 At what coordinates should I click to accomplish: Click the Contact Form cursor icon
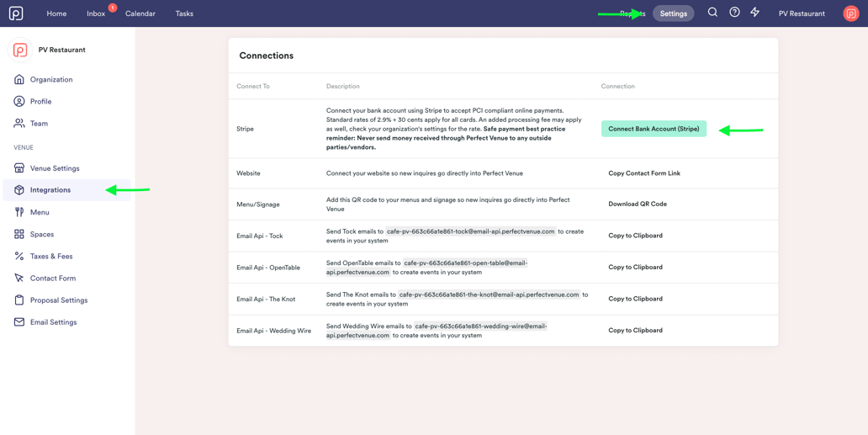(x=19, y=278)
